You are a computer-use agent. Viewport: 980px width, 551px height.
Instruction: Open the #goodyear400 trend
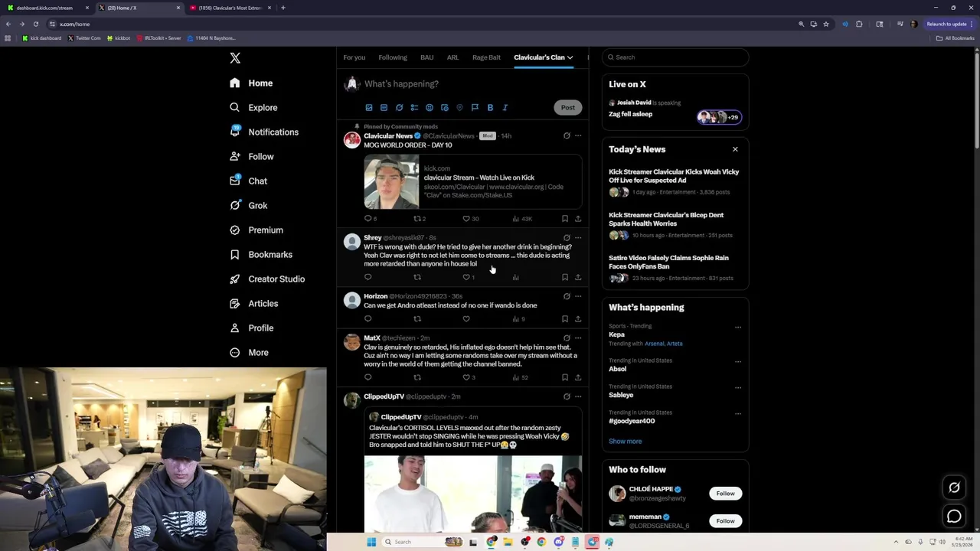tap(632, 421)
